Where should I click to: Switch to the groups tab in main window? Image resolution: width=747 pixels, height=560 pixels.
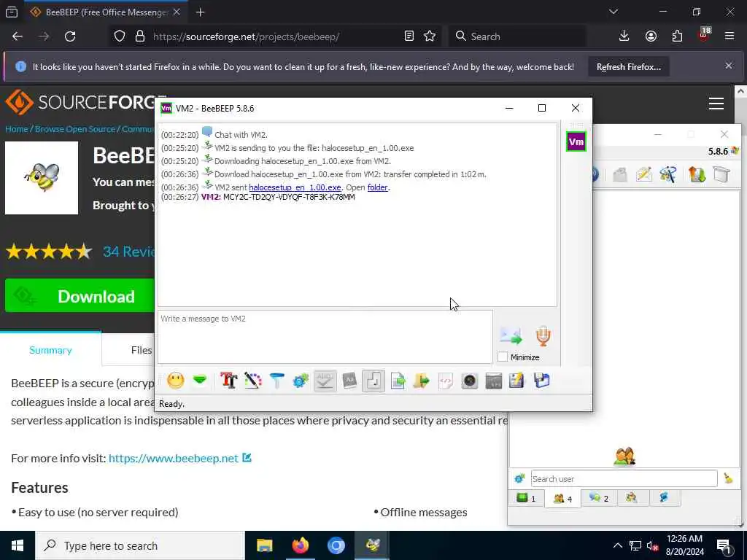[632, 498]
